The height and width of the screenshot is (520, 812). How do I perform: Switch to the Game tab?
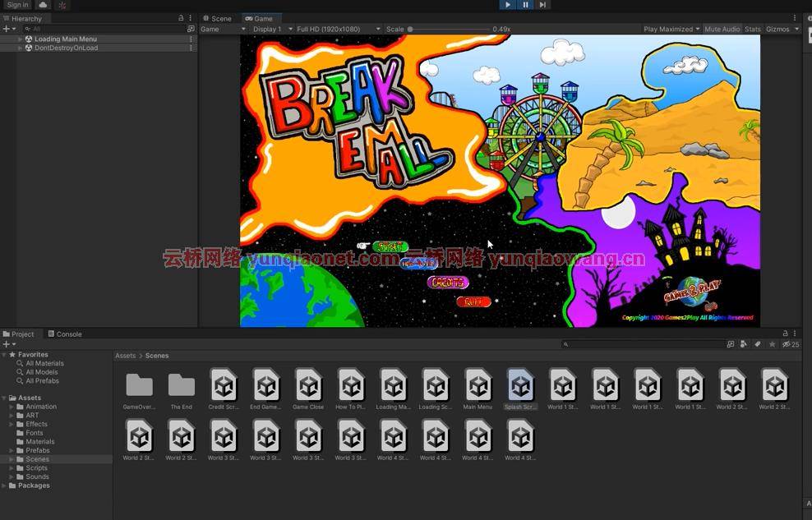(x=258, y=18)
